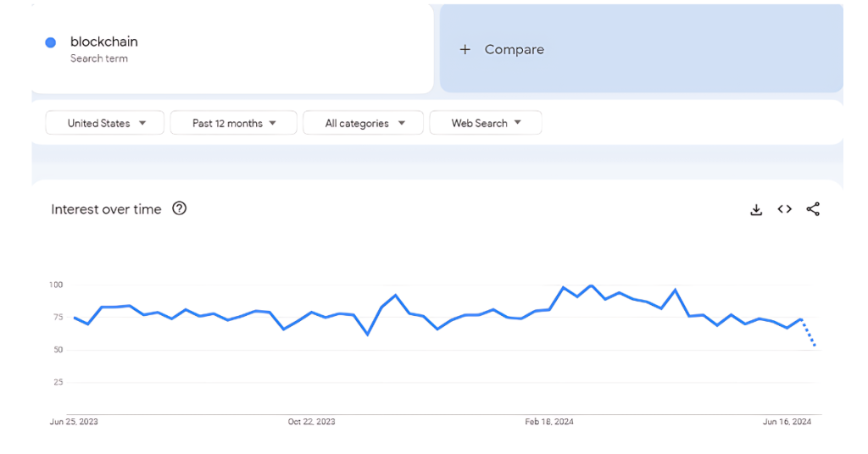The width and height of the screenshot is (868, 454).
Task: Open the All categories dropdown
Action: (365, 123)
